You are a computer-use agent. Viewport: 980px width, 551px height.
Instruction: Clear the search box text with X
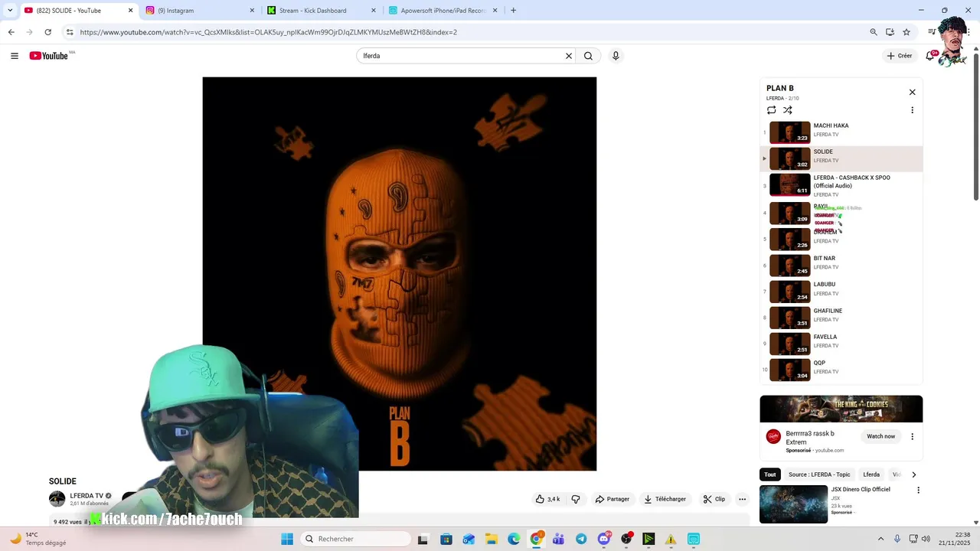tap(569, 56)
